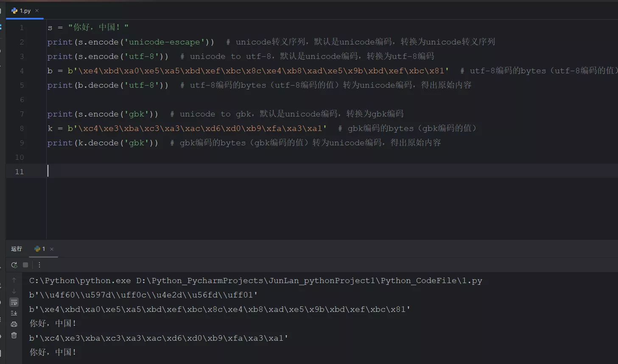Open the Run toolbar more options menu
Image resolution: width=618 pixels, height=364 pixels.
(x=39, y=265)
